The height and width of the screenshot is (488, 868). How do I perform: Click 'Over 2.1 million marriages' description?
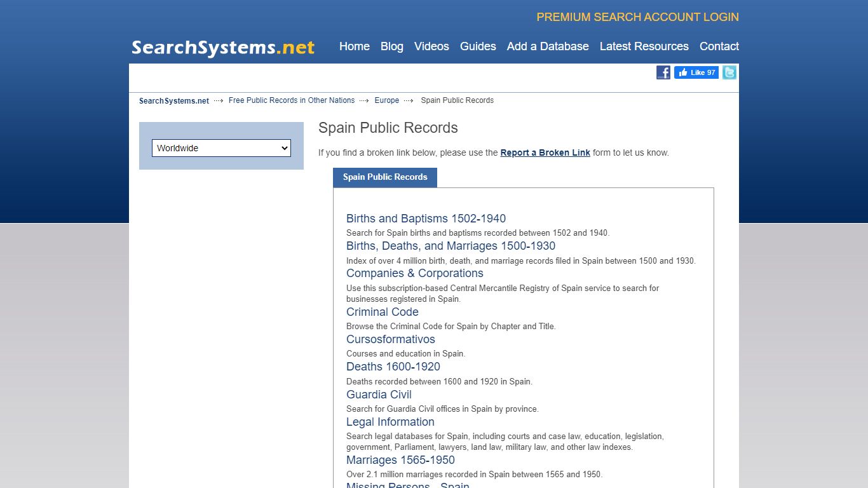click(x=474, y=475)
